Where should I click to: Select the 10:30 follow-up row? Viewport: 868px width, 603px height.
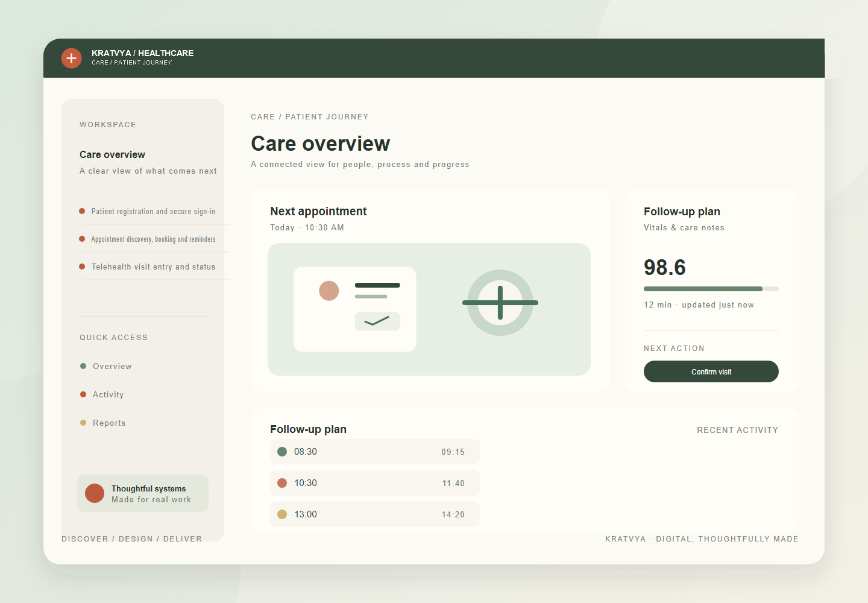(375, 483)
